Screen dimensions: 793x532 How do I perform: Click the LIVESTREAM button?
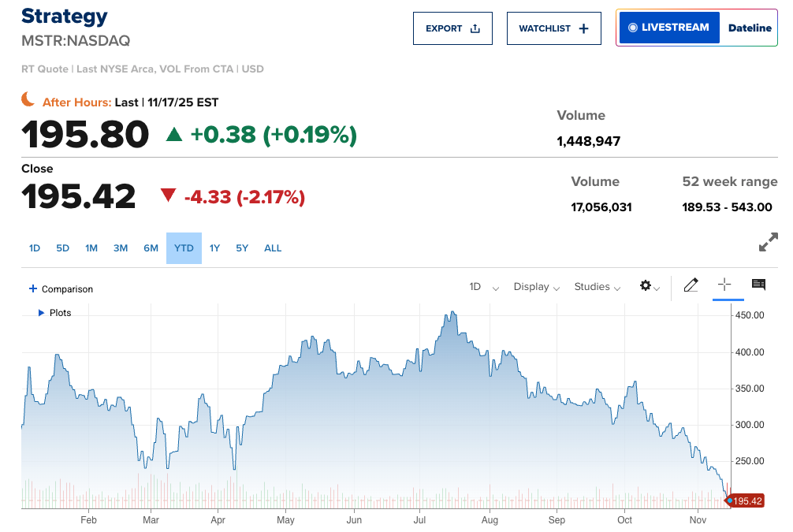tap(669, 28)
